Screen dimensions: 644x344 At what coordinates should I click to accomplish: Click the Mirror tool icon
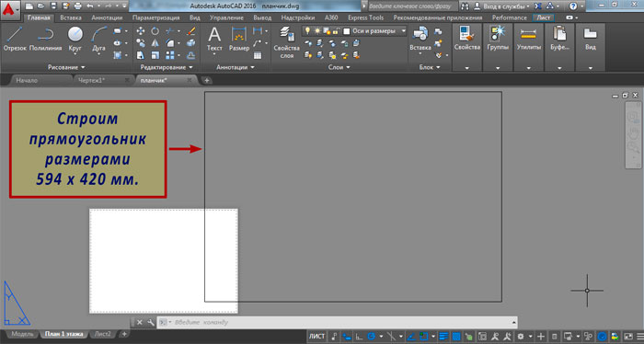pyautogui.click(x=155, y=43)
